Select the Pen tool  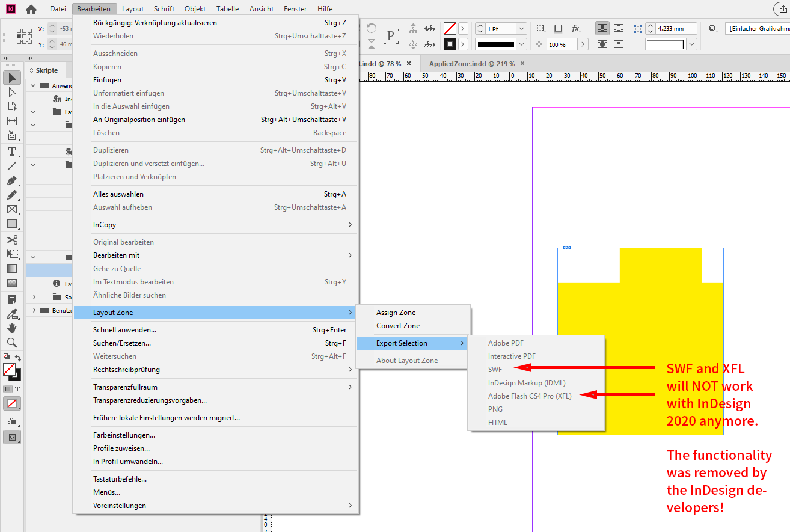(12, 180)
